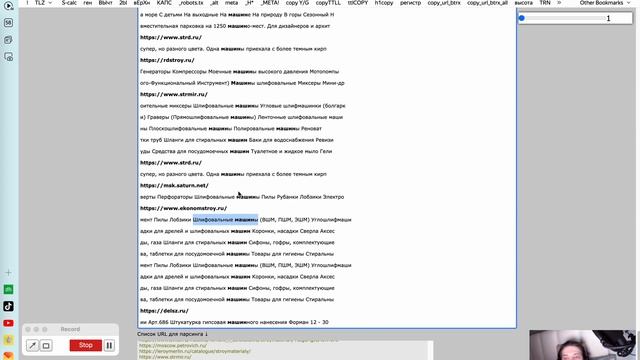Pause the recording in Record window
The width and height of the screenshot is (640, 360).
109,345
